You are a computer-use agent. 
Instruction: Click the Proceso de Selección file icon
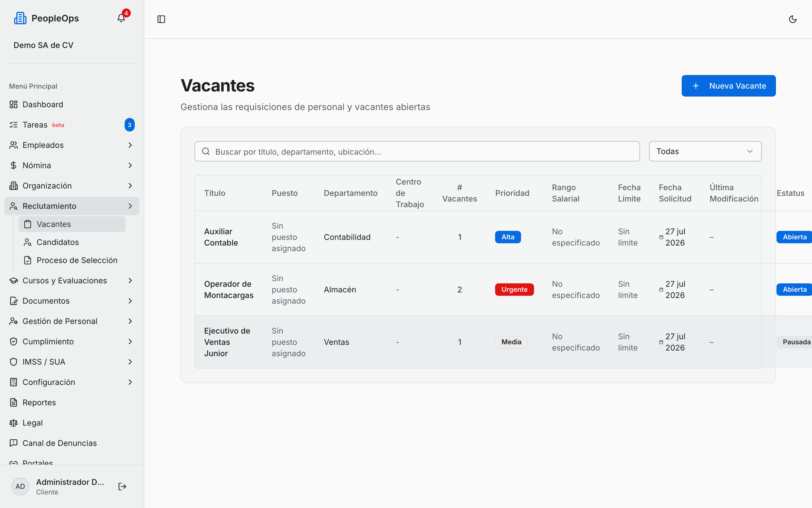click(28, 260)
